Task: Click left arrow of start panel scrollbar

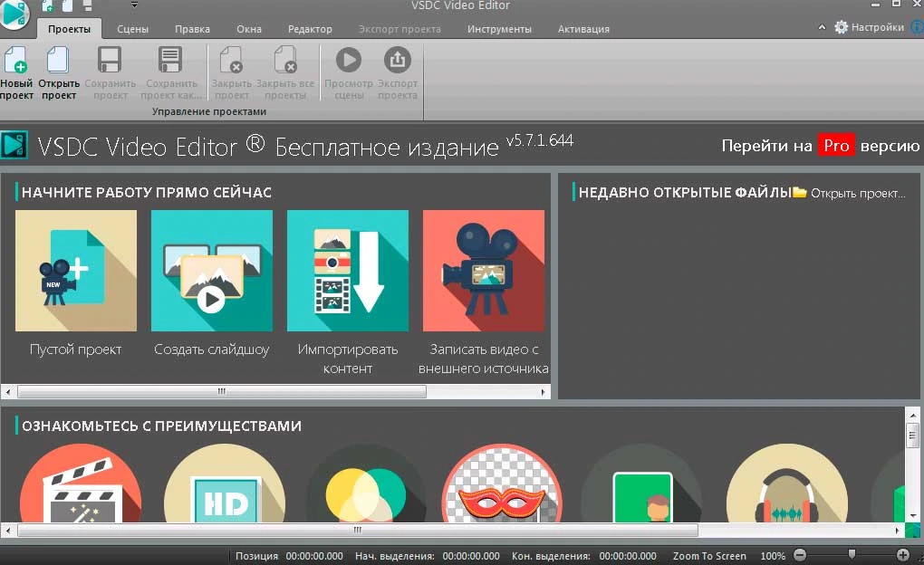Action: (8, 392)
